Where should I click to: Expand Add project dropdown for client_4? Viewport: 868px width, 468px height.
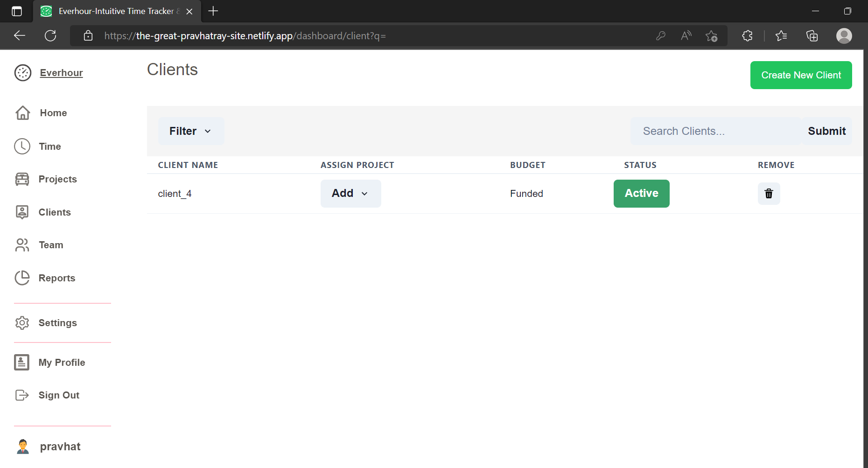[x=350, y=194]
